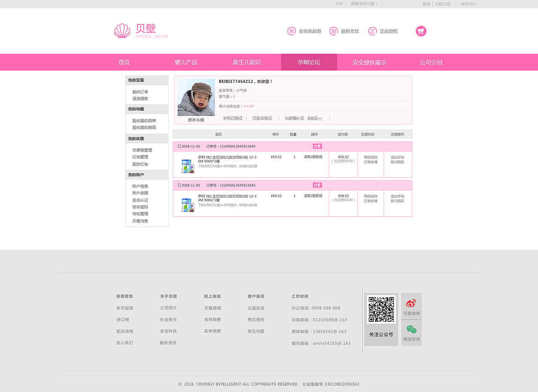This screenshot has height=392, width=538.
Task: Click 去验证>> email verification link
Action: 315,118
